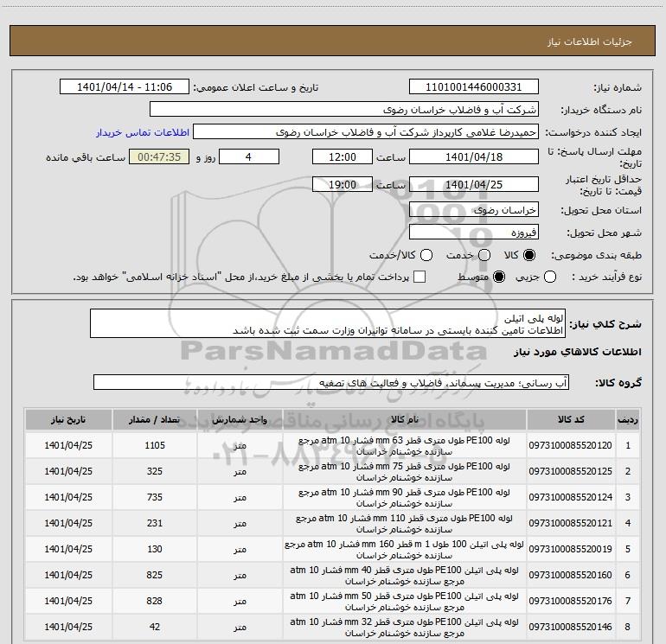Click the جزئیات اطلاعات نیاز header title

click(589, 41)
